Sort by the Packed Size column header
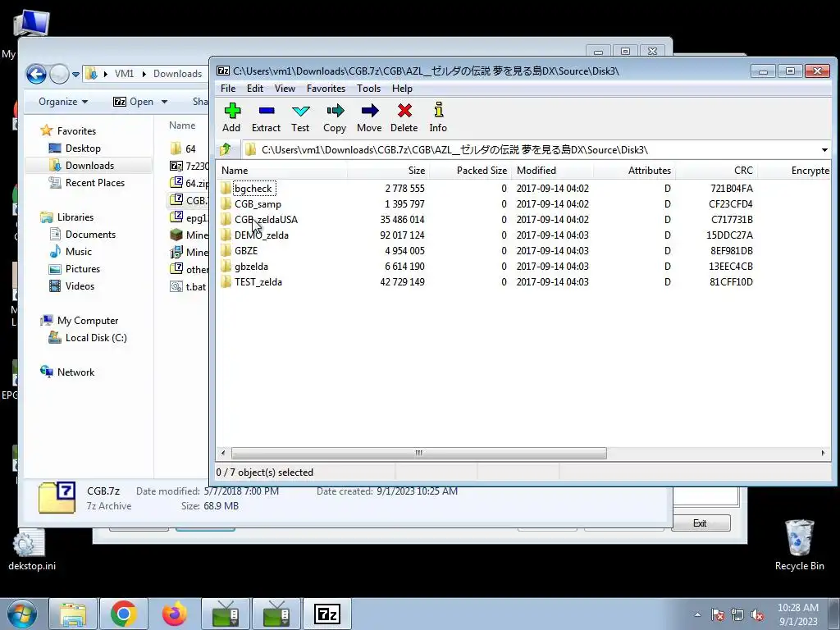The image size is (840, 630). point(471,171)
